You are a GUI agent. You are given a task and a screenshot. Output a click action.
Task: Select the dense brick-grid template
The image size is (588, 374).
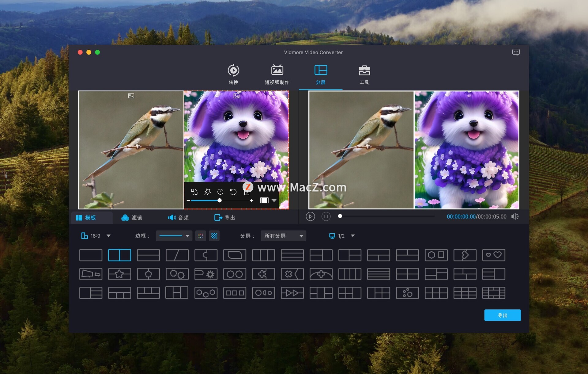[493, 293]
